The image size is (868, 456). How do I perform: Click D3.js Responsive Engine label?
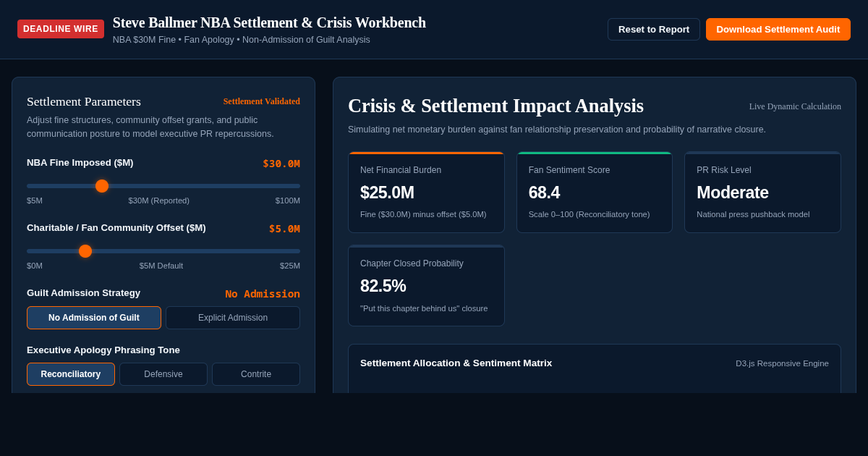pos(782,363)
